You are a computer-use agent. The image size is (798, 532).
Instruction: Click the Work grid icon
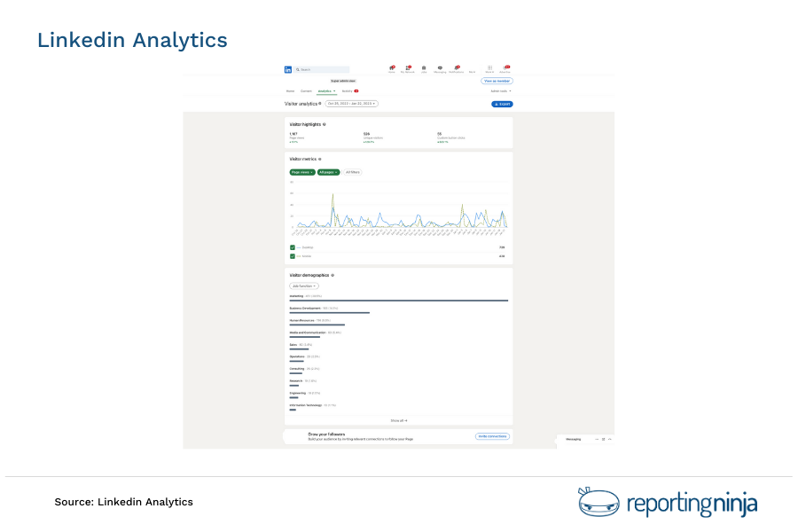(x=489, y=68)
